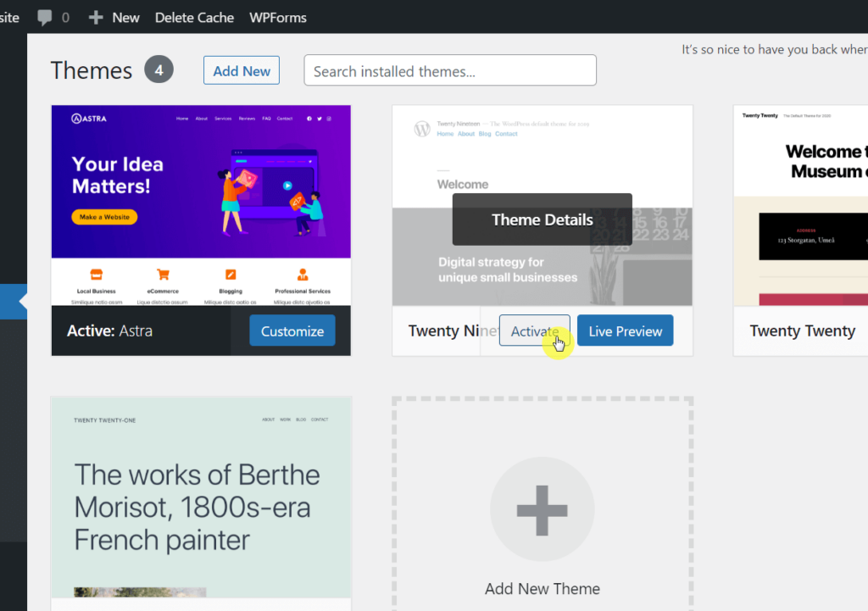Activate the Twenty Nineteen theme
Image resolution: width=868 pixels, height=611 pixels.
tap(535, 330)
